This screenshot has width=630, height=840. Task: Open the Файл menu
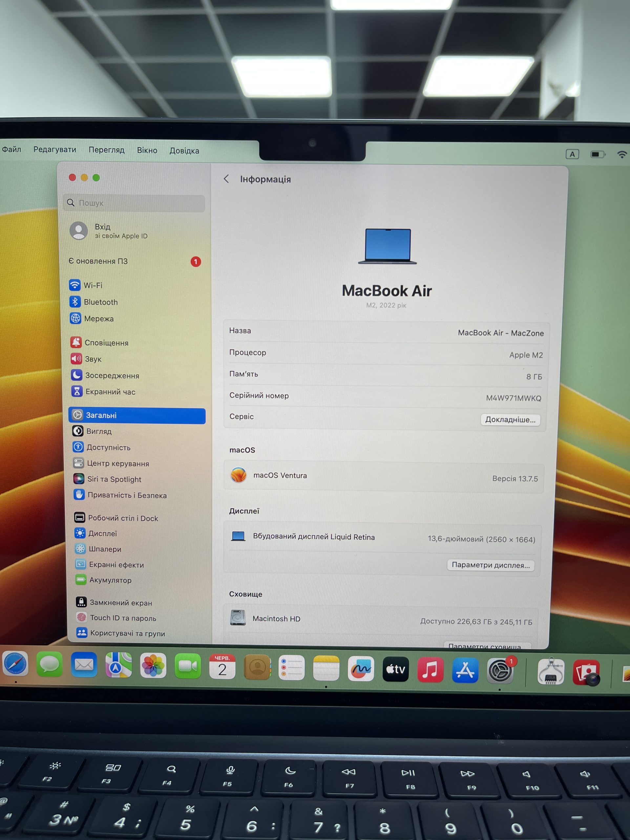pyautogui.click(x=11, y=149)
